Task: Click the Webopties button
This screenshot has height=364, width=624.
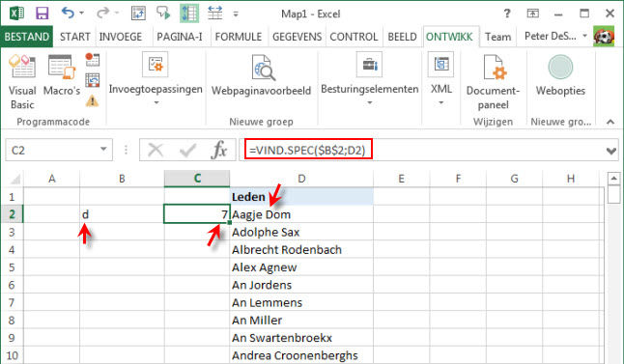Action: pos(560,75)
